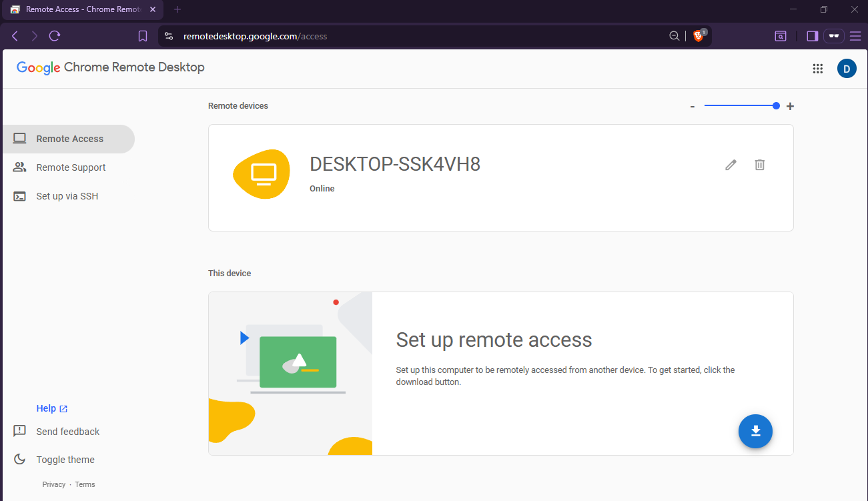This screenshot has width=868, height=501.
Task: Close the Remote Access tab
Action: coord(153,10)
